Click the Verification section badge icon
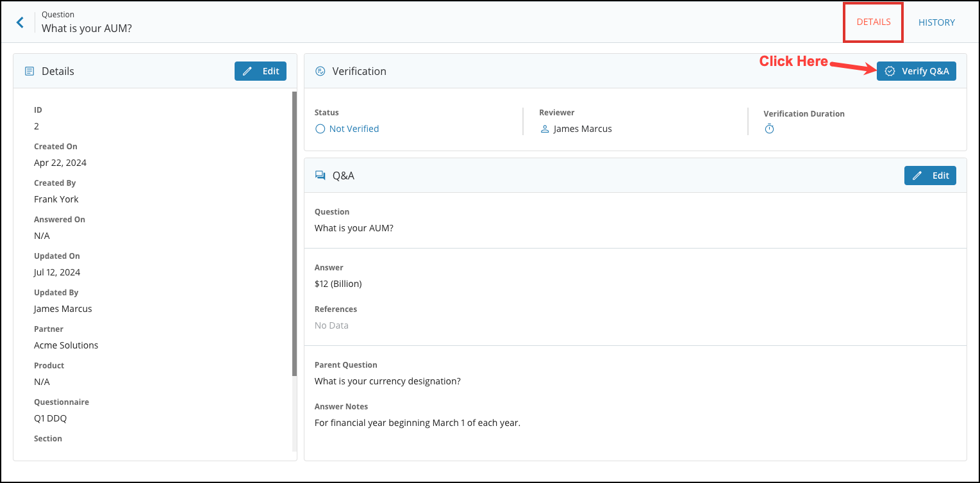This screenshot has width=980, height=483. 320,71
